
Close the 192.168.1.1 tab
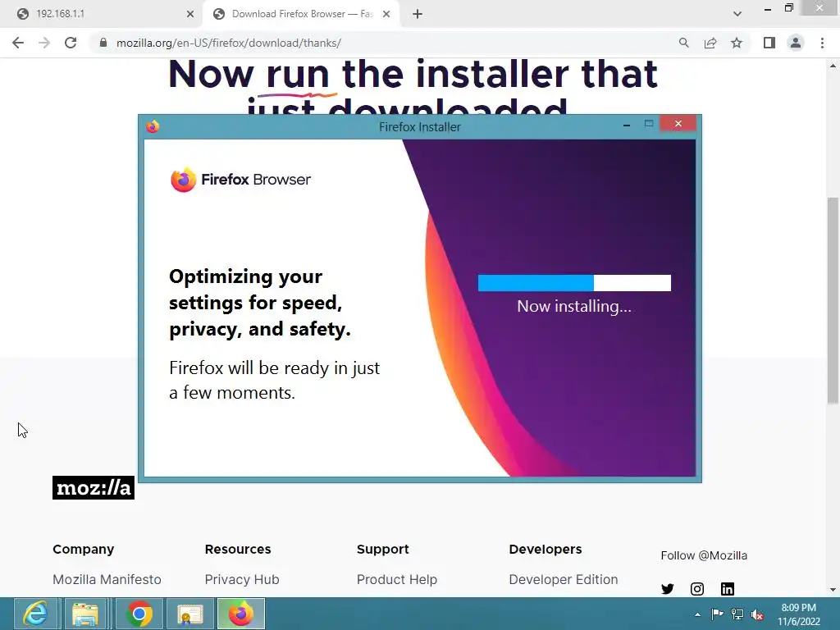pos(190,14)
